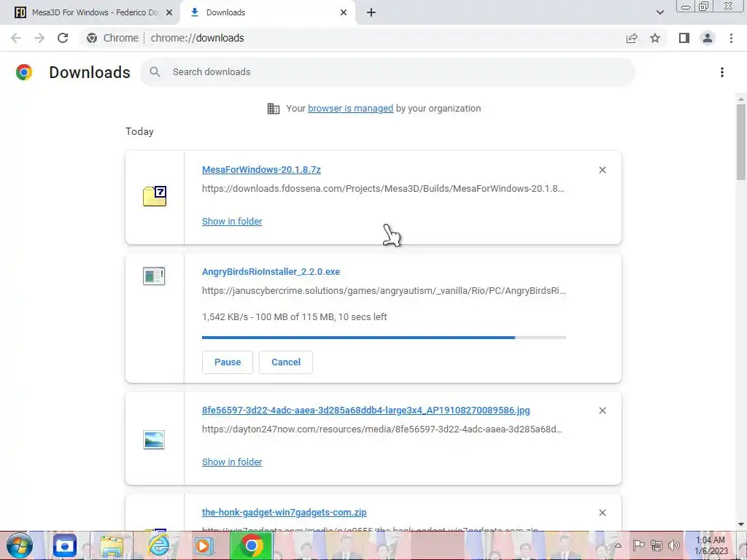Click the januscybercrime.solutions source URL text
The height and width of the screenshot is (560, 747).
384,291
